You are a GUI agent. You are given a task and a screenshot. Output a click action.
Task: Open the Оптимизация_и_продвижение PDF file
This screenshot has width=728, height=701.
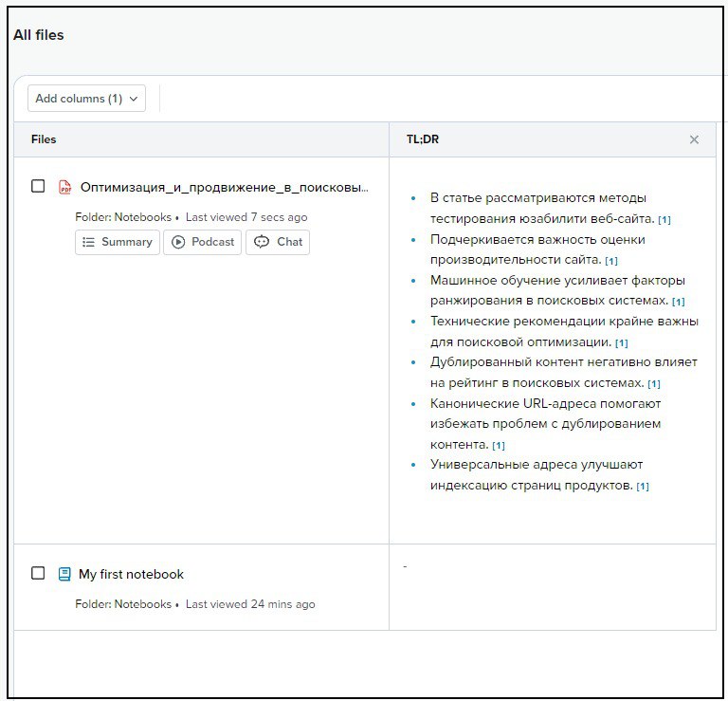(x=224, y=187)
